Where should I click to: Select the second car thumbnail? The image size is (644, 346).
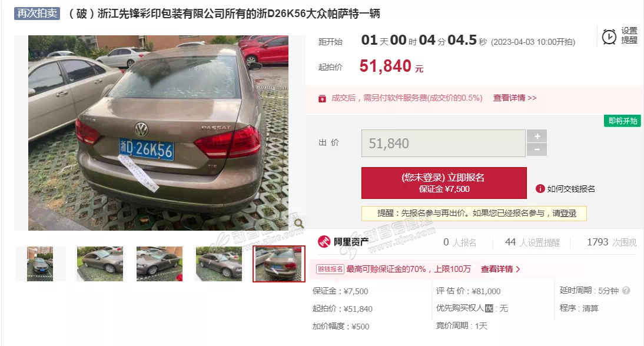(x=100, y=264)
